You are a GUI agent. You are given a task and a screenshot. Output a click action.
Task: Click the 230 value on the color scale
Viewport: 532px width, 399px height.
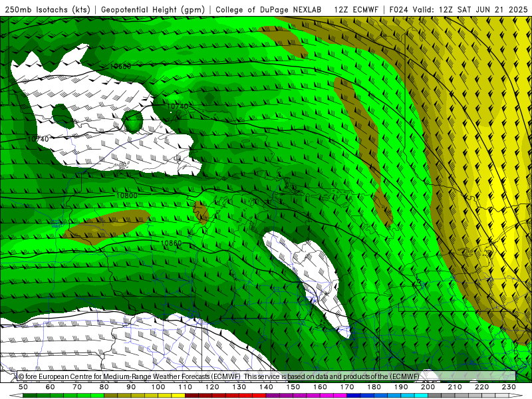click(509, 387)
